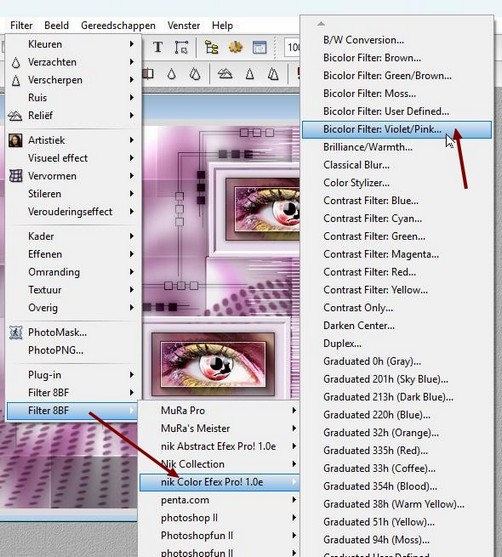Click the single drop Soften icon in toolbar

coord(172,74)
